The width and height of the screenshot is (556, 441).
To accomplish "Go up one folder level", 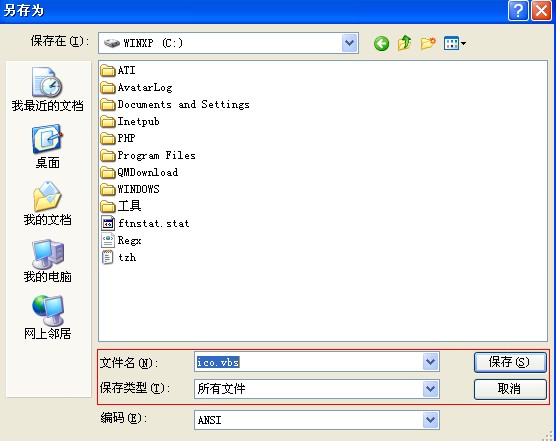I will pos(405,44).
